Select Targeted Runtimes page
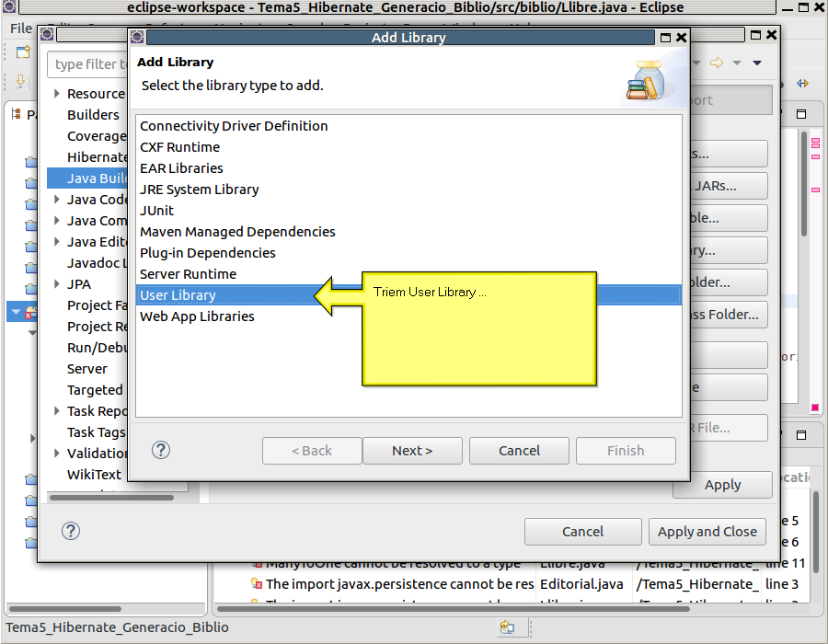 (95, 390)
